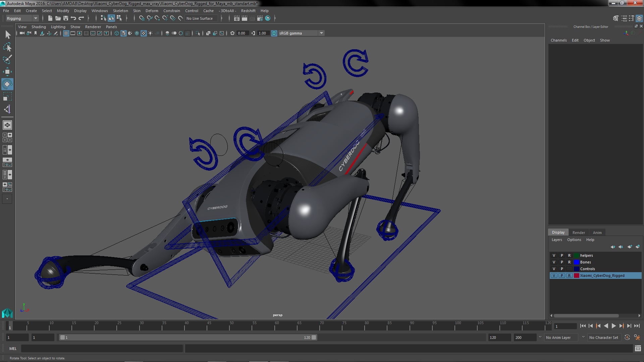Image resolution: width=644 pixels, height=362 pixels.
Task: Click the time range slider bar
Action: (x=188, y=338)
